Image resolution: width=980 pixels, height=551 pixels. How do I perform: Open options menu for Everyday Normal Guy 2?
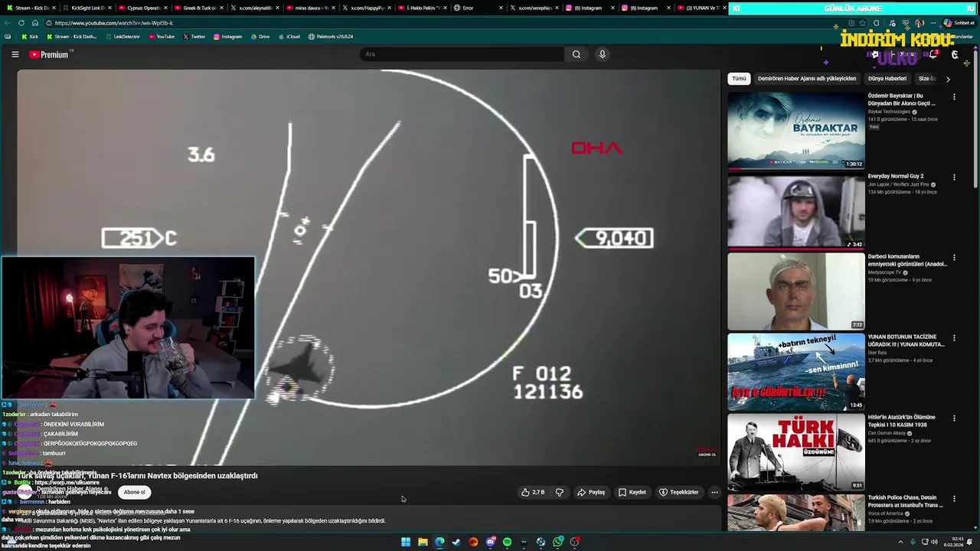[x=954, y=177]
